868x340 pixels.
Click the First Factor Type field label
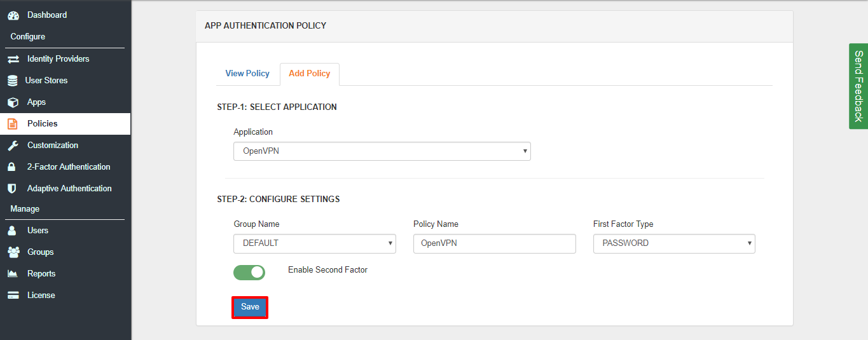(623, 224)
